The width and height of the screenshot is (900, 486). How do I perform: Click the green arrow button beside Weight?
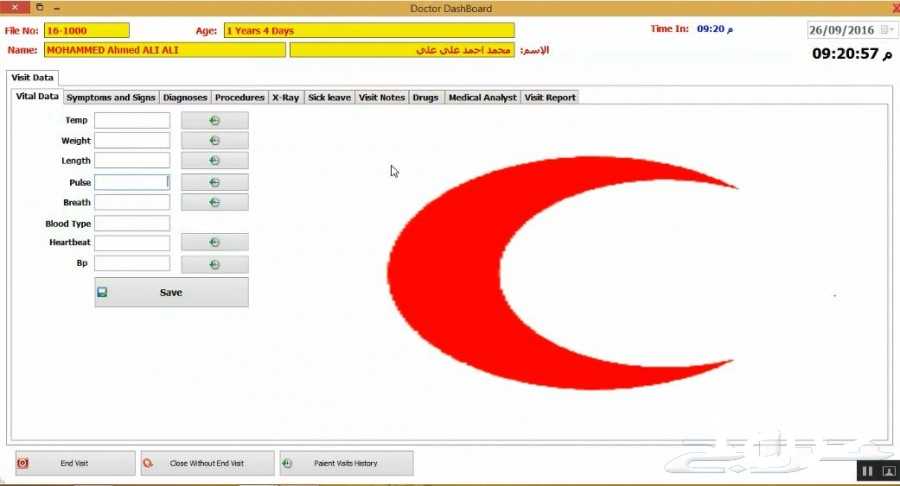(x=215, y=141)
